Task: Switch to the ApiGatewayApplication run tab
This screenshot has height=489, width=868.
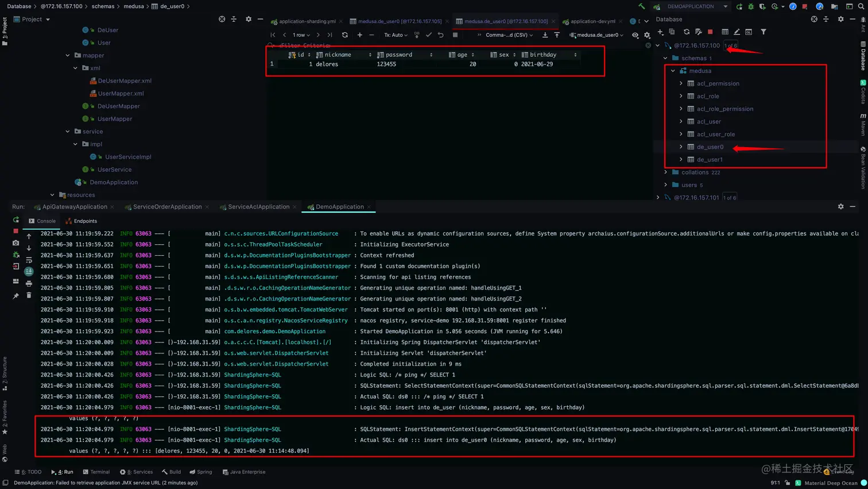Action: click(74, 207)
